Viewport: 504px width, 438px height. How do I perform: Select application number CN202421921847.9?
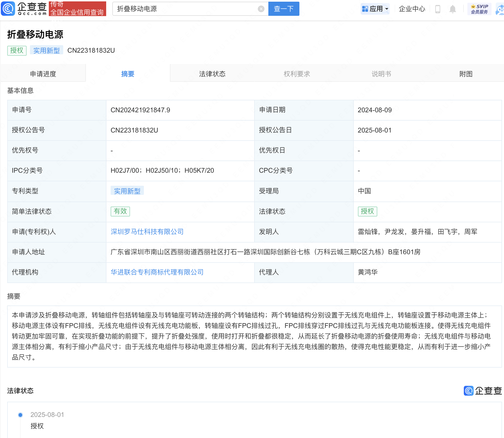coord(140,110)
